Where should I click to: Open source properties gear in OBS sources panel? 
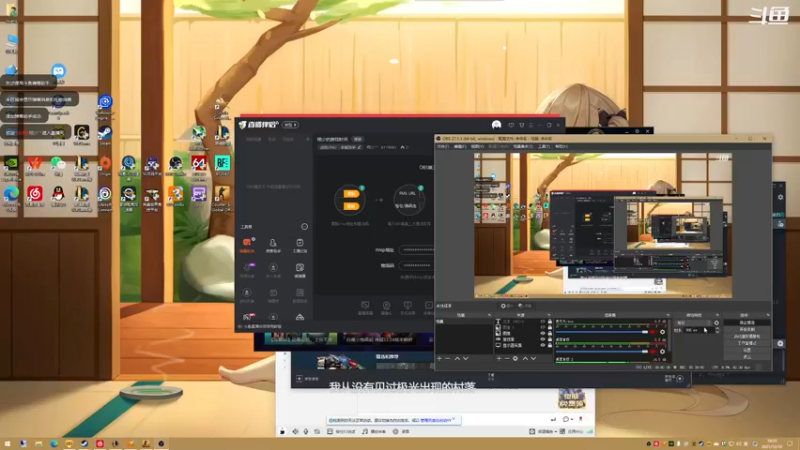coord(515,359)
